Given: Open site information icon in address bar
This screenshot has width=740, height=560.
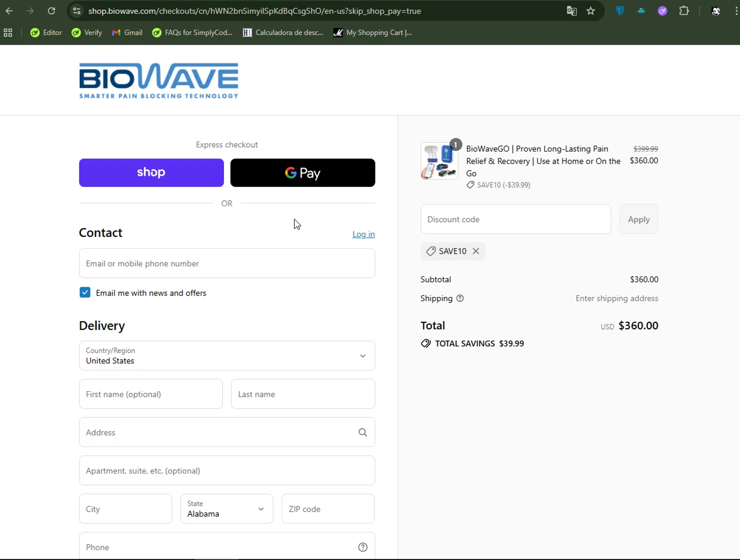Looking at the screenshot, I should point(76,11).
